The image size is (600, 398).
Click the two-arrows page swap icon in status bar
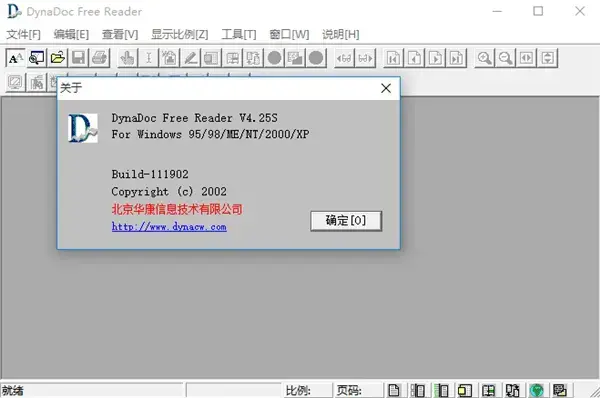(x=513, y=390)
